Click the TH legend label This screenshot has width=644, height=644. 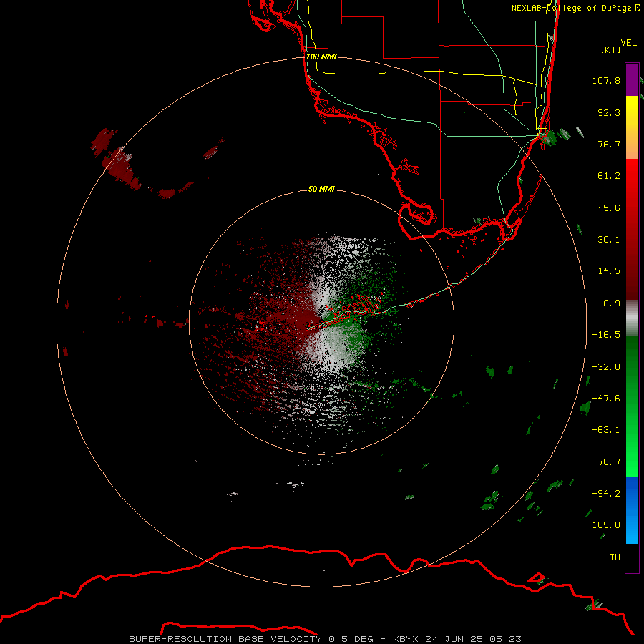click(615, 557)
